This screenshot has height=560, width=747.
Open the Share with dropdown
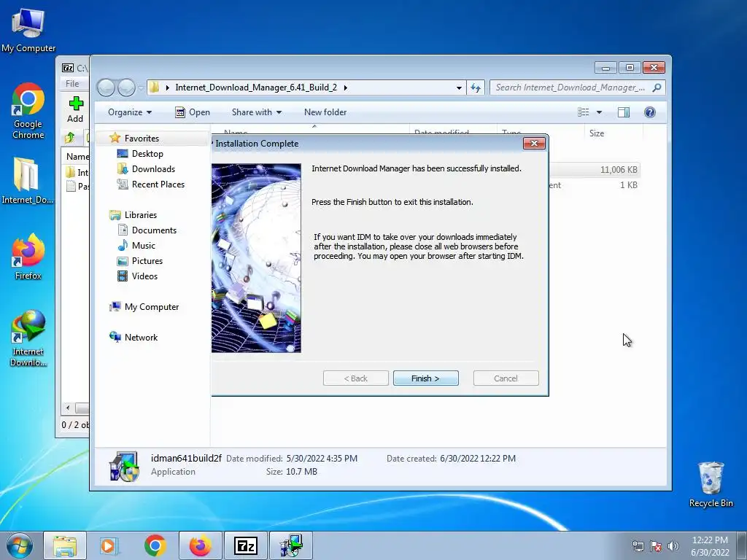click(256, 112)
